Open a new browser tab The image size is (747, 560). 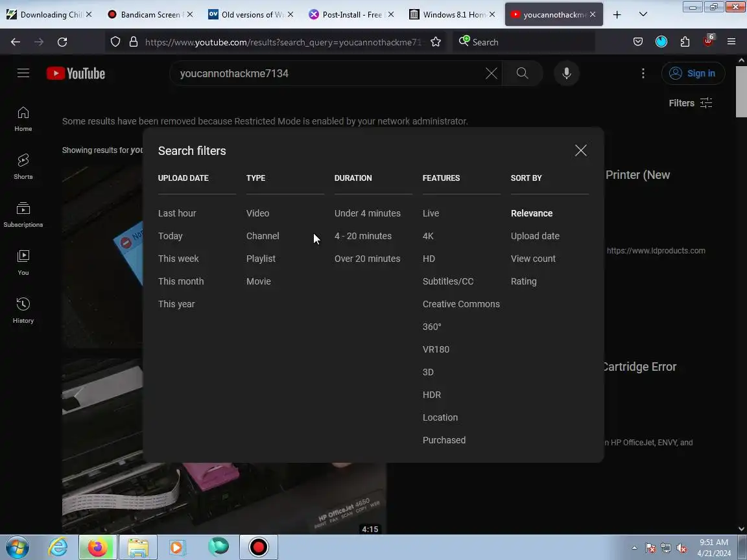(x=617, y=14)
